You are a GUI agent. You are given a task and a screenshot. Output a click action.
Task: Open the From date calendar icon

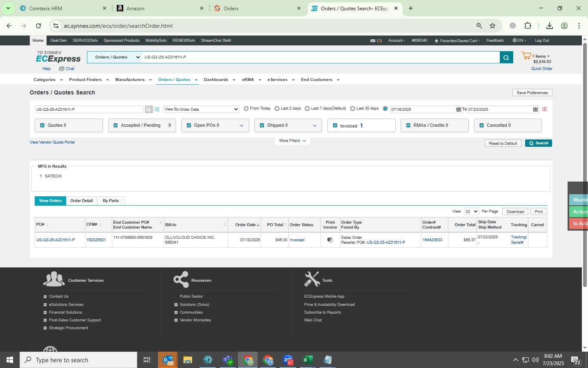pyautogui.click(x=459, y=109)
